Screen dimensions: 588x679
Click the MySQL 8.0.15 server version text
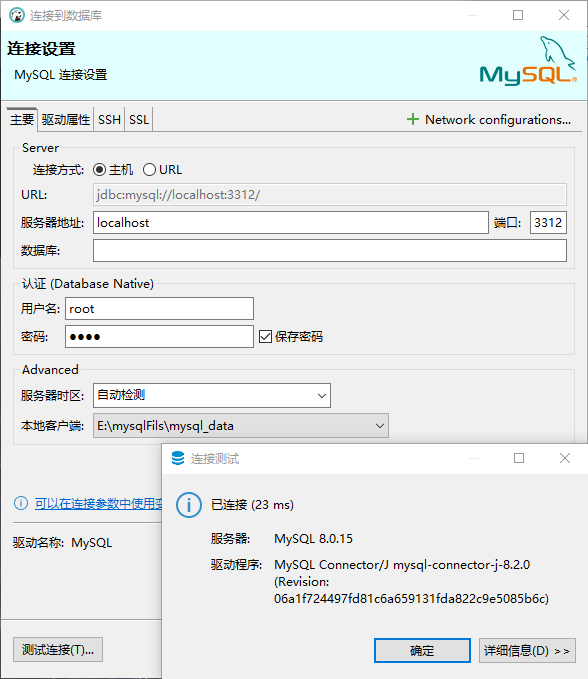click(313, 539)
